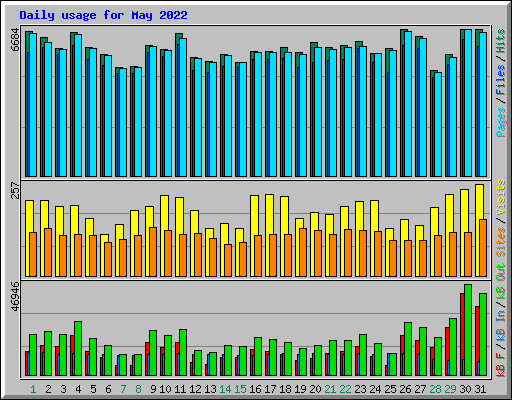Click the Hits legend label
Screen dimensions: 512x400
pos(501,41)
